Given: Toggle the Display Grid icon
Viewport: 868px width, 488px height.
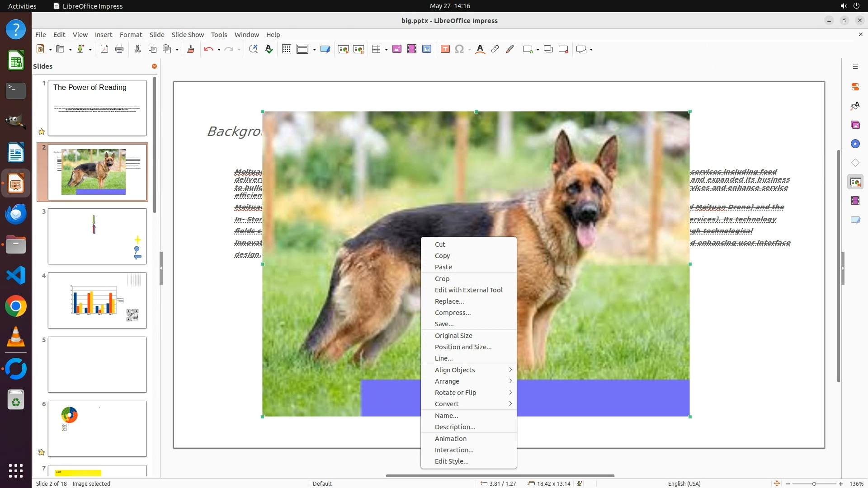Looking at the screenshot, I should point(286,49).
